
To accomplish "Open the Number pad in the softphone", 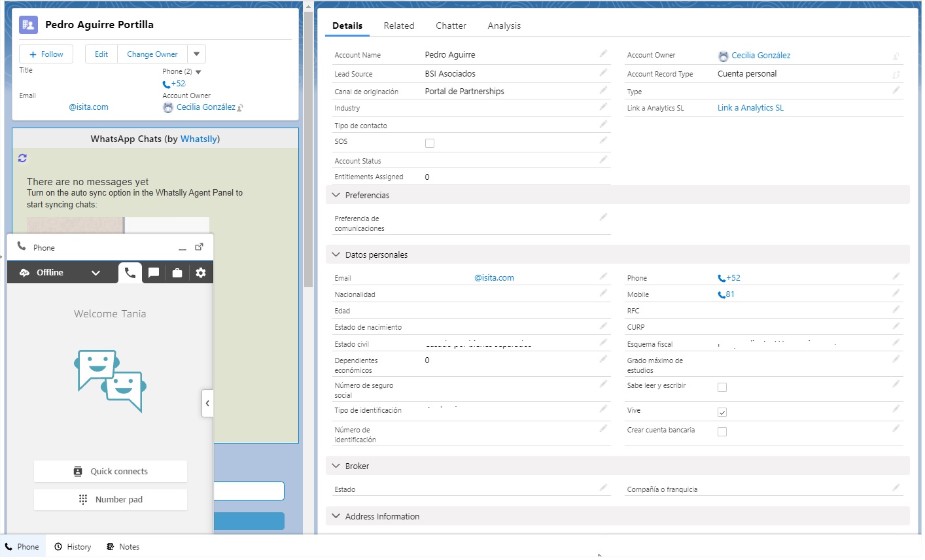I will point(111,500).
